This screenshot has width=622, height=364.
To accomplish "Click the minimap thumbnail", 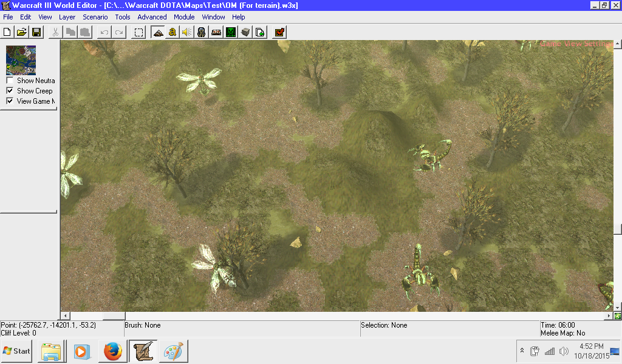I will (21, 60).
